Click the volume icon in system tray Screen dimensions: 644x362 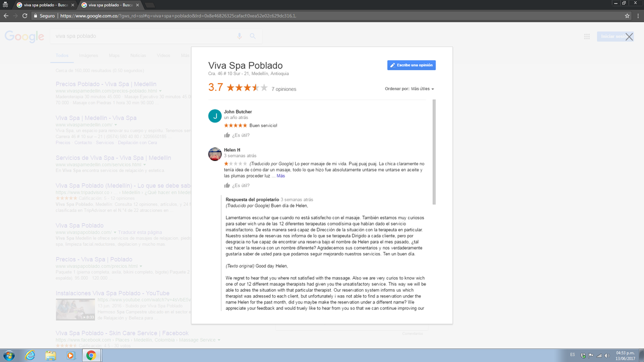pos(607,356)
